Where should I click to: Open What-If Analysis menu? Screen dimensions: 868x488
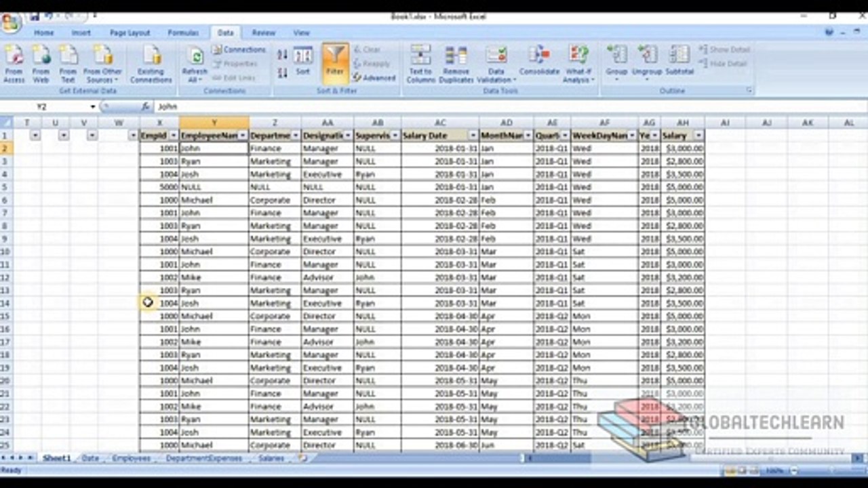tap(578, 64)
